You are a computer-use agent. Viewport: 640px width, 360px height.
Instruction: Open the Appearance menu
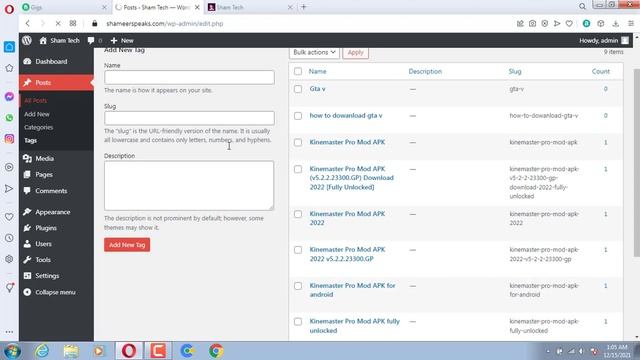(x=53, y=212)
